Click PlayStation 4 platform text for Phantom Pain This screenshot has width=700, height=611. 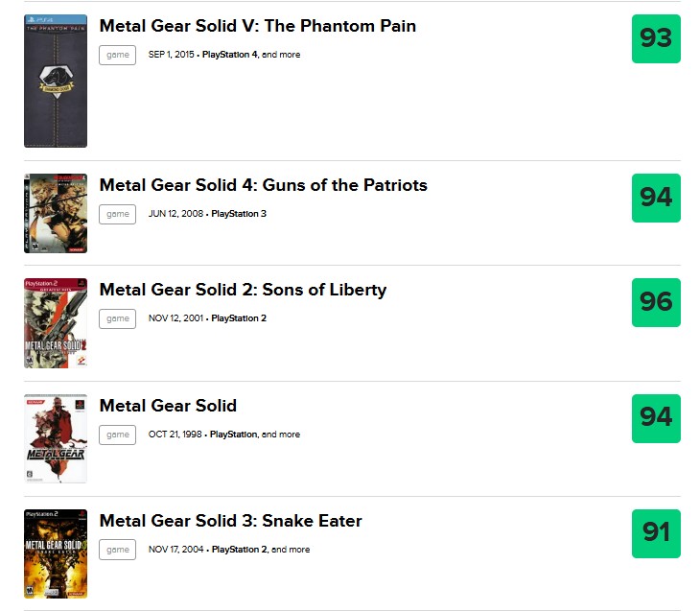pos(230,55)
